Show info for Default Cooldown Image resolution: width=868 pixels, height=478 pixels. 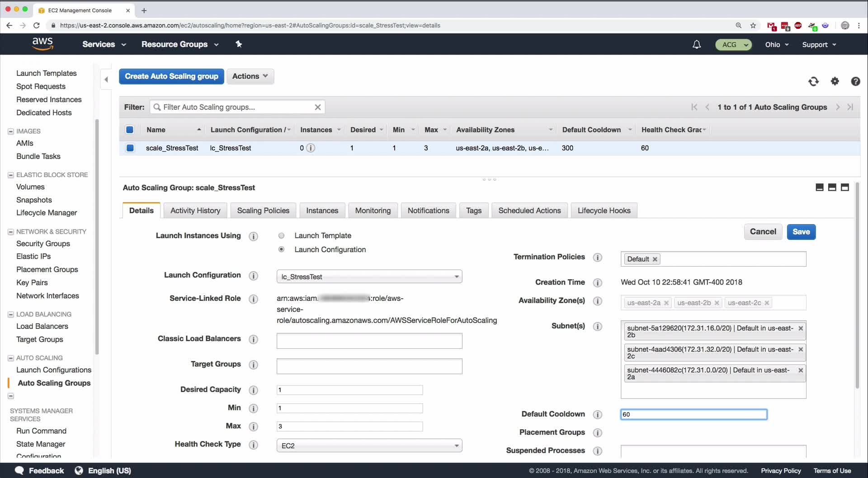(x=598, y=415)
